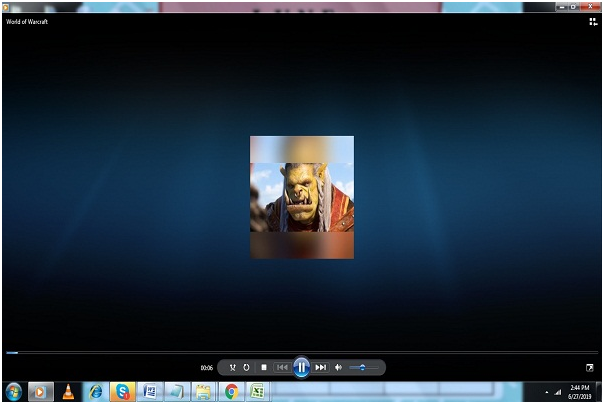This screenshot has height=404, width=604.
Task: Open network signal tray icon
Action: point(558,392)
